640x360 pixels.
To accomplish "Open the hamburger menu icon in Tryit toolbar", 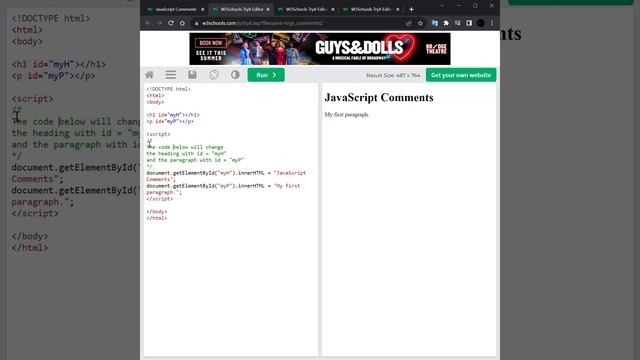I will [171, 75].
